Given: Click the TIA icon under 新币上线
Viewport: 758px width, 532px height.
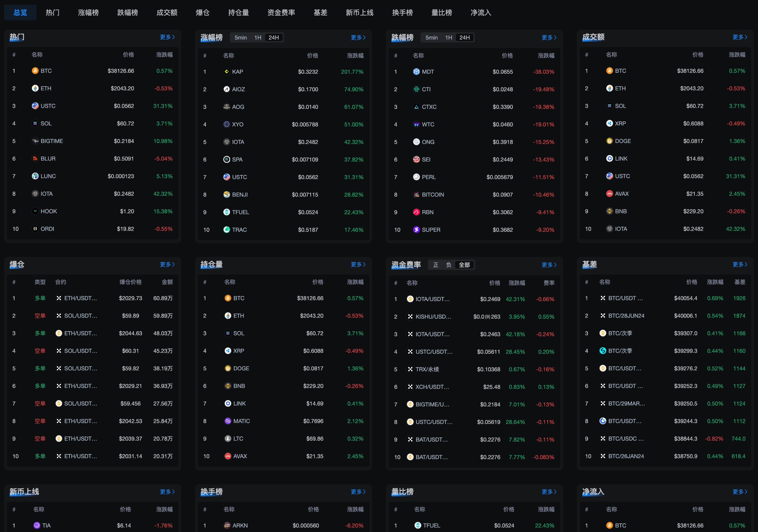Looking at the screenshot, I should [x=37, y=525].
